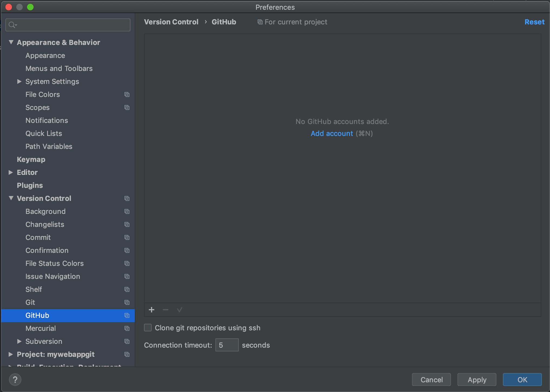Image resolution: width=550 pixels, height=392 pixels.
Task: Open Changelists settings
Action: coord(45,224)
